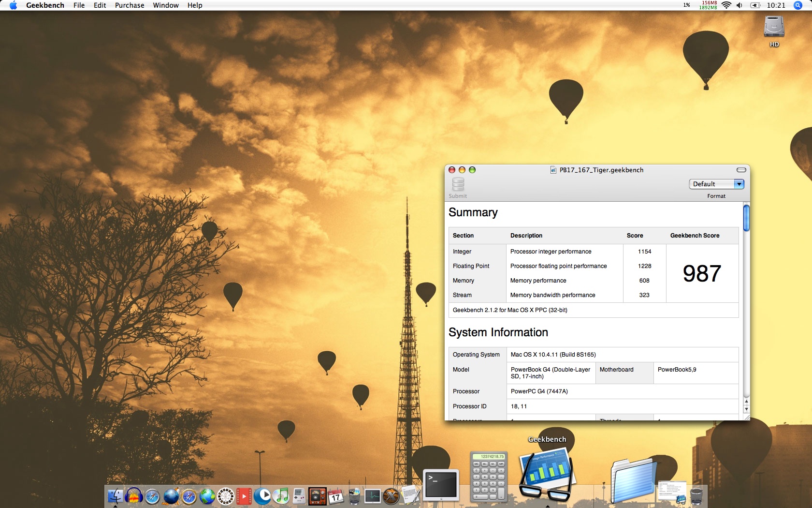The width and height of the screenshot is (812, 508).
Task: Click the Summary heading
Action: pos(473,212)
